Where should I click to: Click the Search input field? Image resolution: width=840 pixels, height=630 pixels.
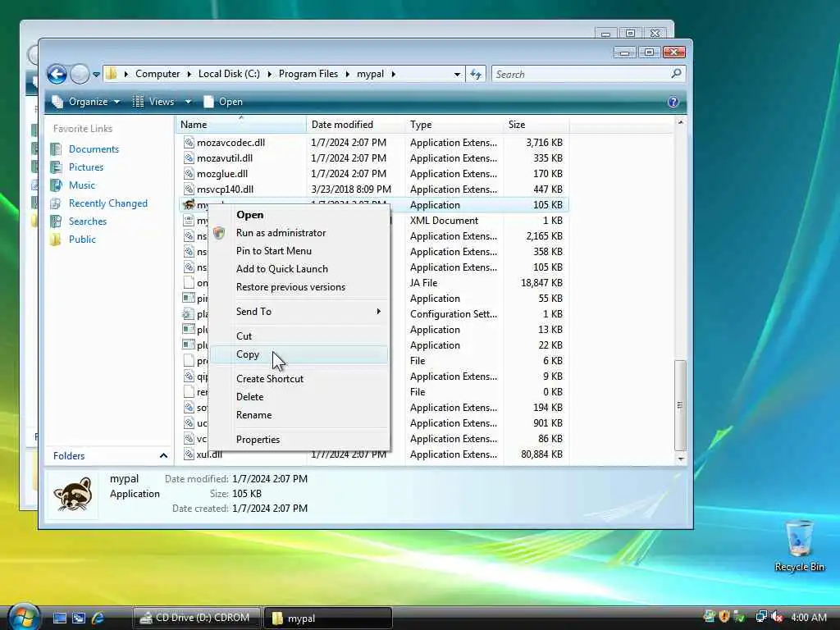pos(582,74)
